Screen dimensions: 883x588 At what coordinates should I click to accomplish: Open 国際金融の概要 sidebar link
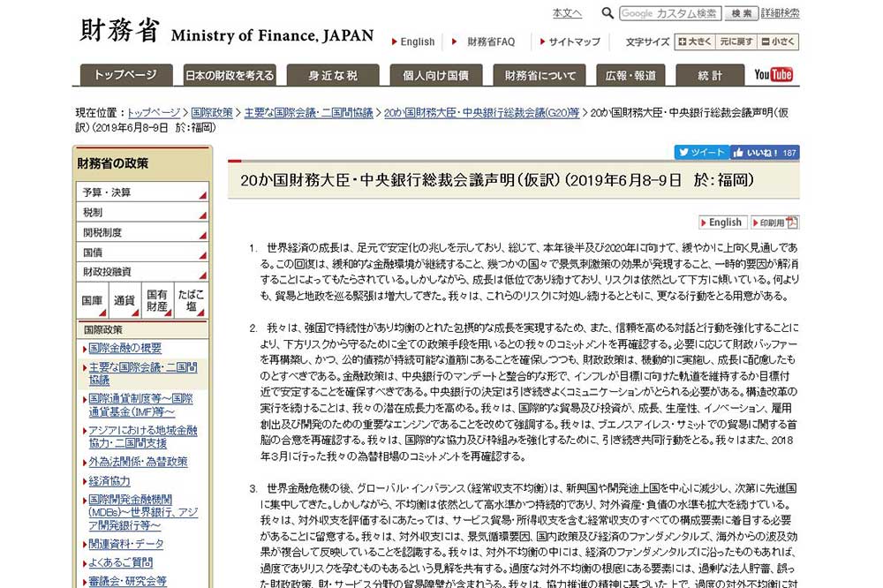[x=125, y=348]
